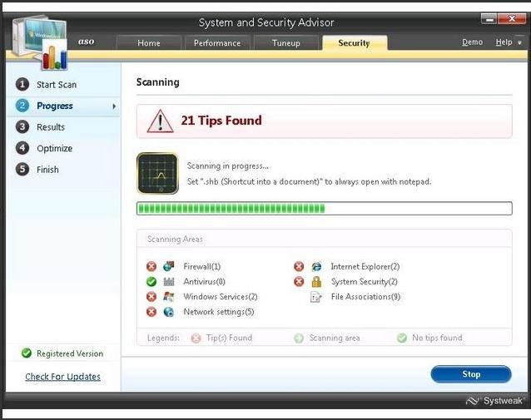Open the Demo menu
Screen dimensions: 531x420
tap(472, 42)
